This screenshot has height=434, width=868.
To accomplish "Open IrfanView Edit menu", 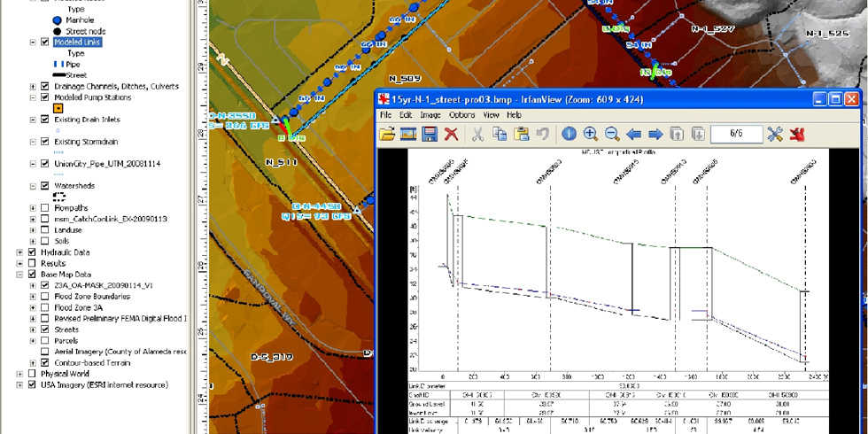I will pyautogui.click(x=406, y=115).
